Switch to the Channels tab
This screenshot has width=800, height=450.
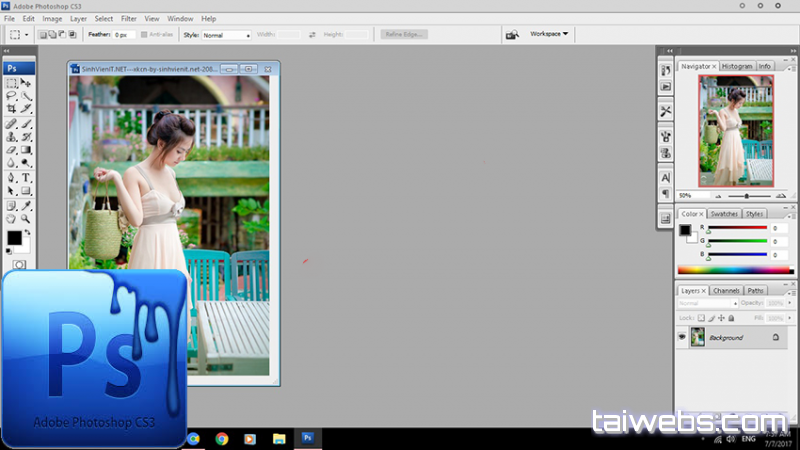click(726, 291)
